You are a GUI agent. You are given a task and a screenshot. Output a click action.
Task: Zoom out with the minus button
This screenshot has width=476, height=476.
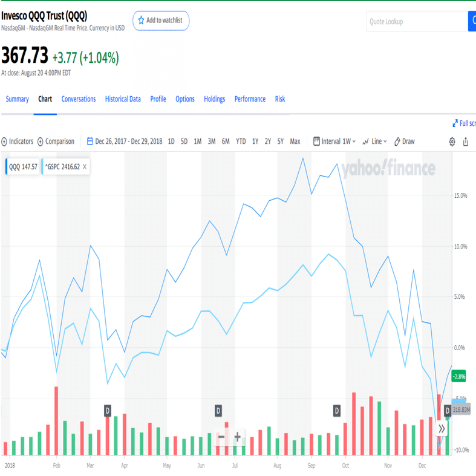(221, 437)
